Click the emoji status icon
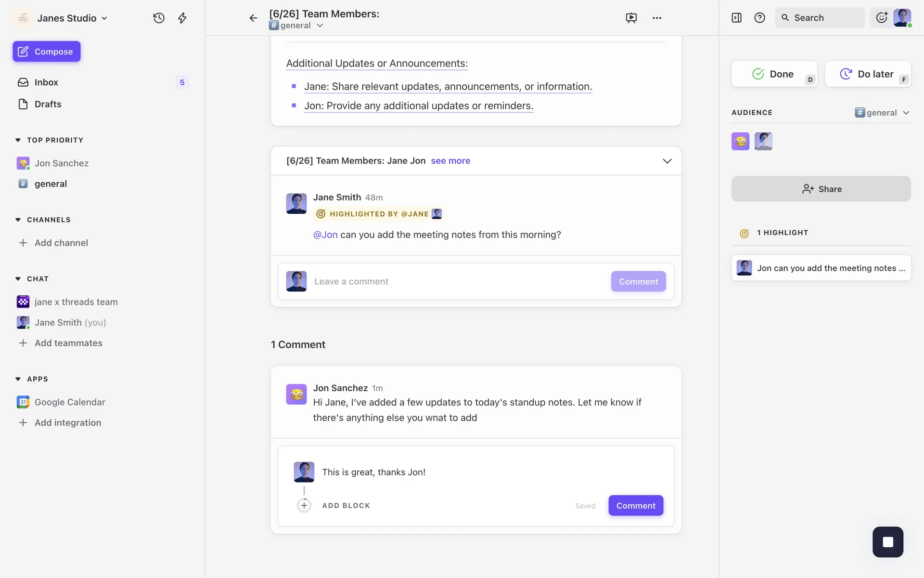This screenshot has height=578, width=924. click(882, 18)
